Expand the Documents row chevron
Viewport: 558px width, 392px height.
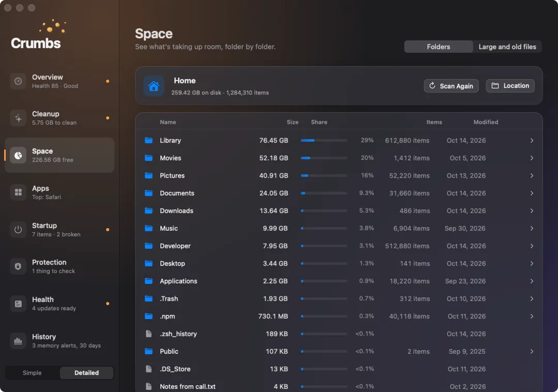(532, 193)
